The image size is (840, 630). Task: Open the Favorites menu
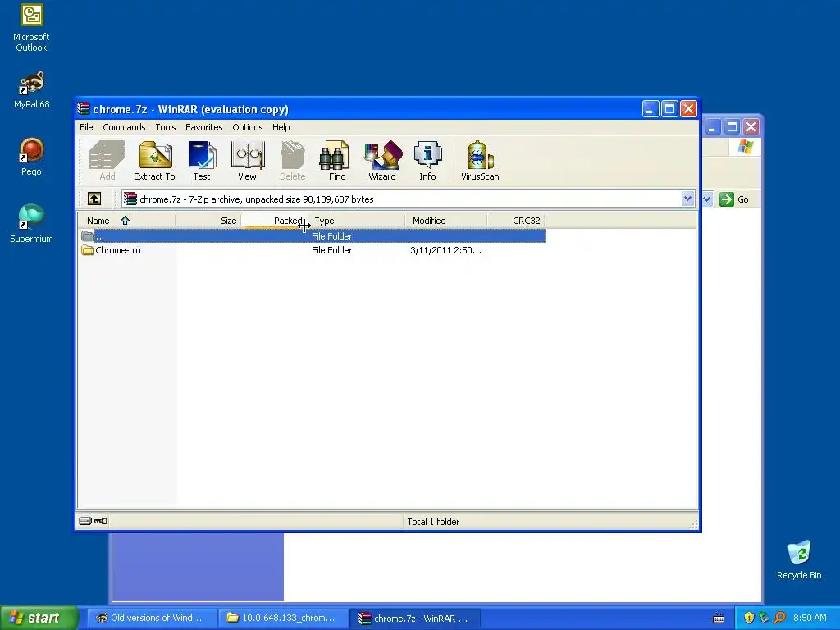(203, 127)
